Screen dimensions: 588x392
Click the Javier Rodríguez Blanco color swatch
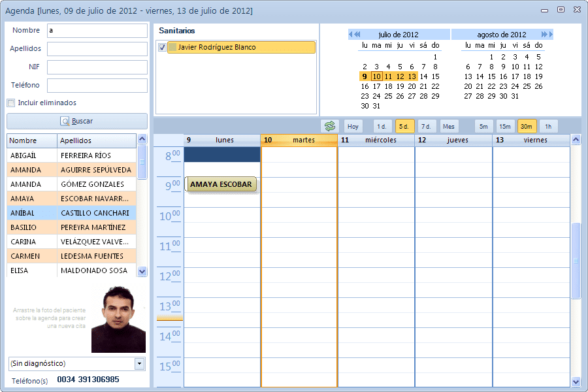coord(172,47)
